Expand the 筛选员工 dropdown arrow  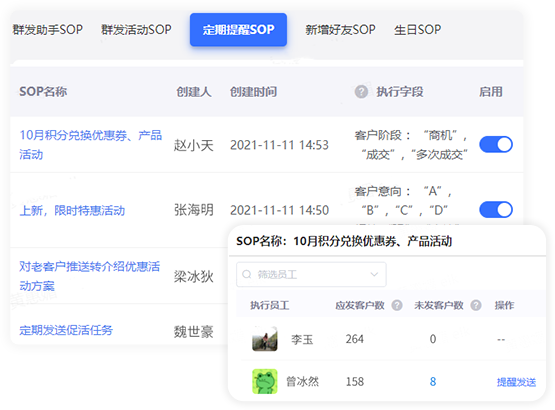[374, 274]
